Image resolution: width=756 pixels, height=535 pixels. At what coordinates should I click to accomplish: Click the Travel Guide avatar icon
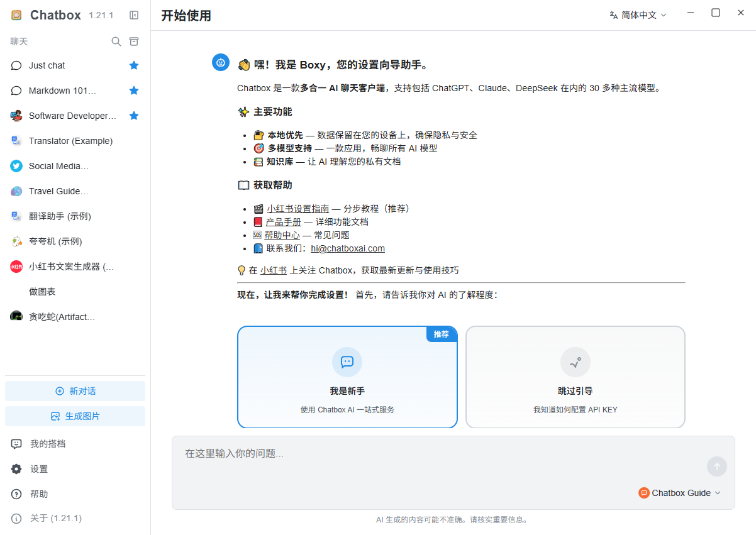pos(16,191)
